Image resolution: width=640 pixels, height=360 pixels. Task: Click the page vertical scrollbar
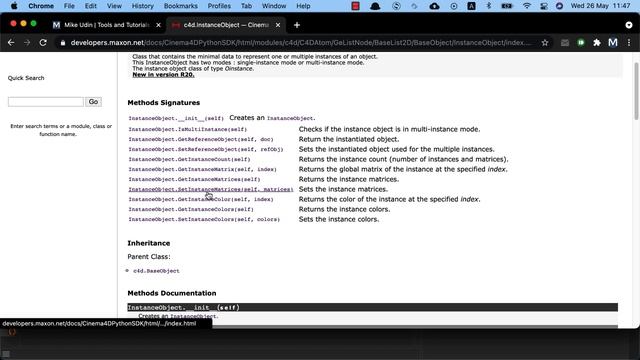coord(636,91)
